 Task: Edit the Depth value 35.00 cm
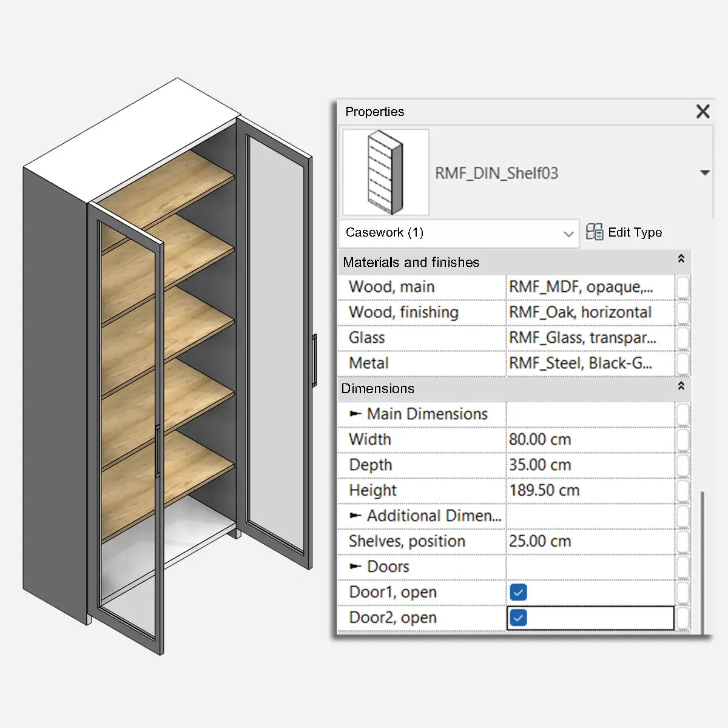click(x=590, y=465)
